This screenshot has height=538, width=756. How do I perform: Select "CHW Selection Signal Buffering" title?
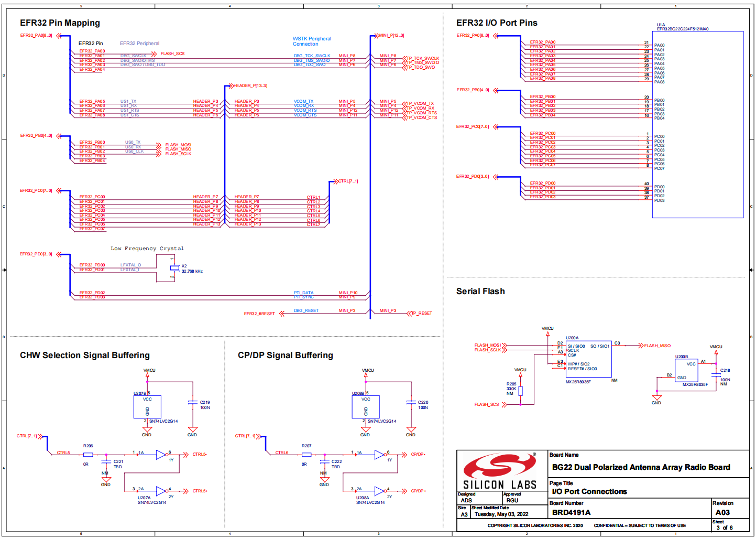coord(85,356)
